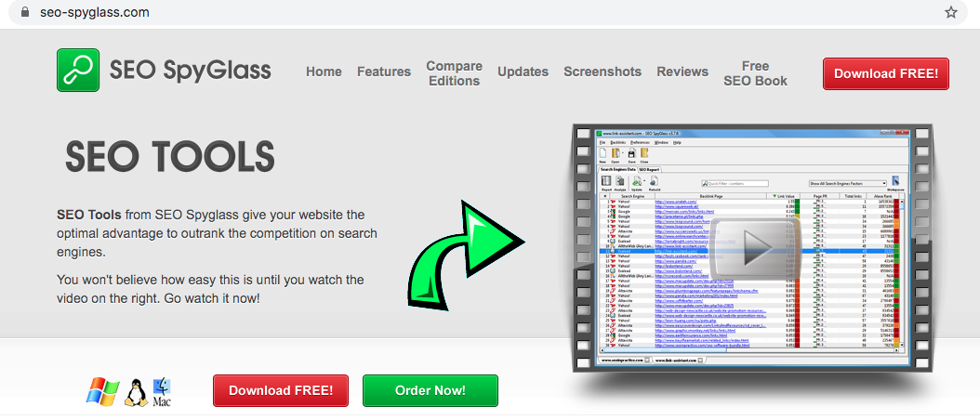This screenshot has width=980, height=420.
Task: Click the header red Download FREE! button
Action: pyautogui.click(x=885, y=73)
